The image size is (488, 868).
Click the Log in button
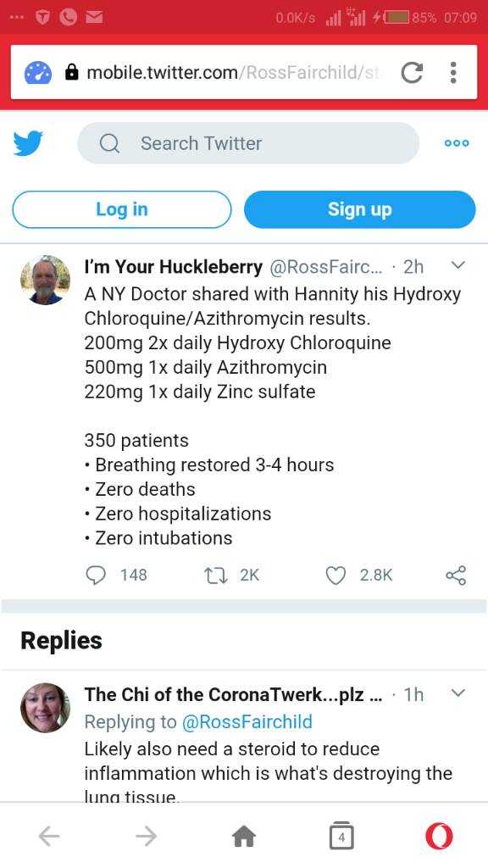click(122, 209)
